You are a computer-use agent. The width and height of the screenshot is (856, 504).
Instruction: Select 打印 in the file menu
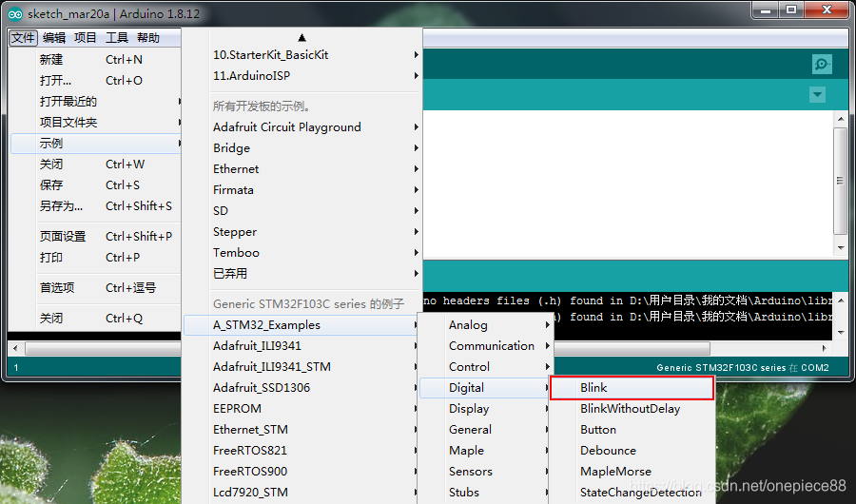click(x=95, y=257)
